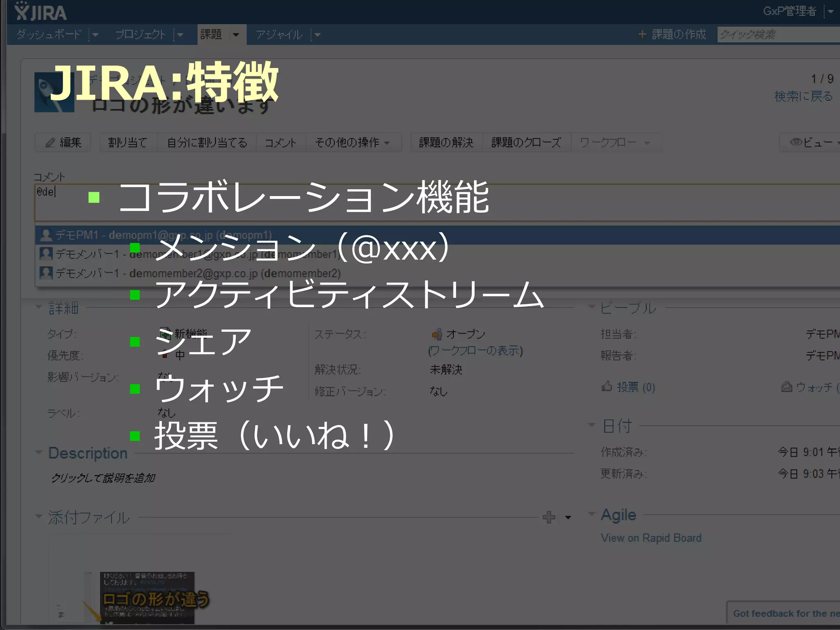Screen dimensions: 840x630
Task: Click the 割り当て button
Action: click(128, 142)
